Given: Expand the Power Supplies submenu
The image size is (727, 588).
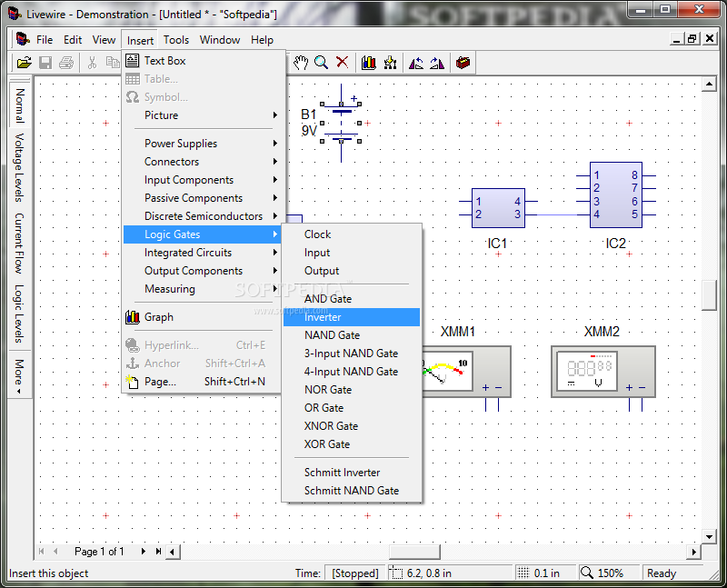Looking at the screenshot, I should (x=204, y=144).
